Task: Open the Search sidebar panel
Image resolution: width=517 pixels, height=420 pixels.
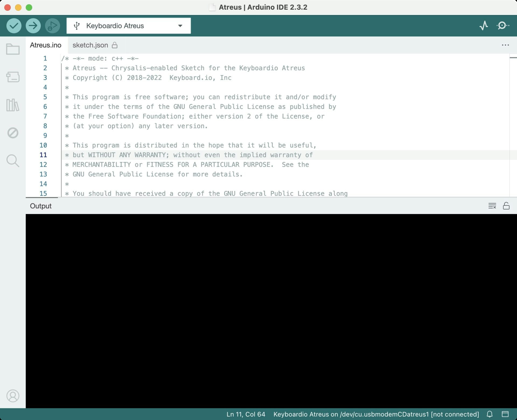Action: pyautogui.click(x=13, y=161)
